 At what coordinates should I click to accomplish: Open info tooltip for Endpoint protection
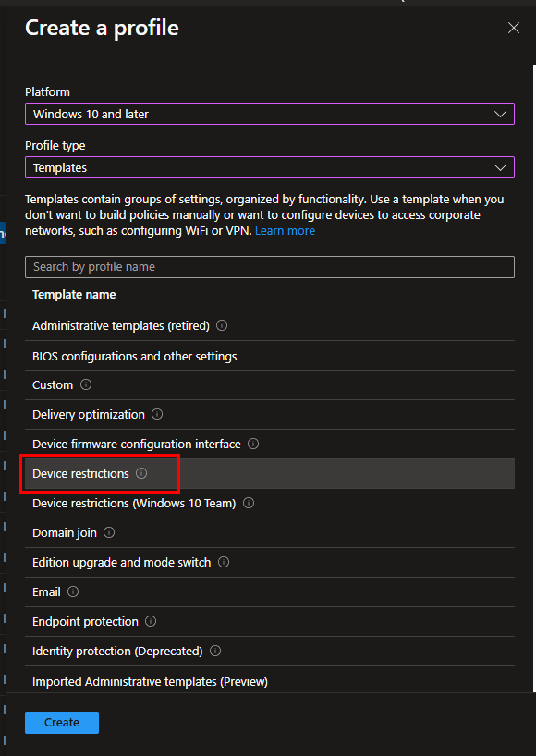click(x=151, y=621)
